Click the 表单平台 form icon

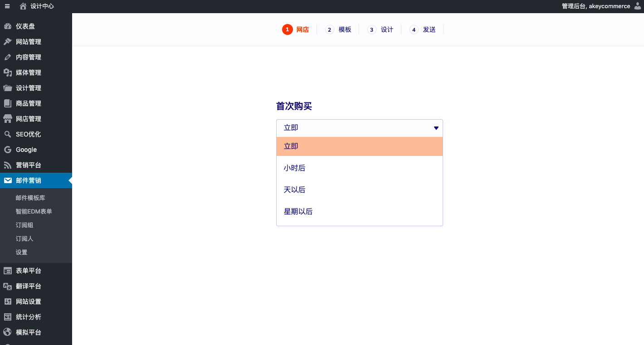[8, 271]
